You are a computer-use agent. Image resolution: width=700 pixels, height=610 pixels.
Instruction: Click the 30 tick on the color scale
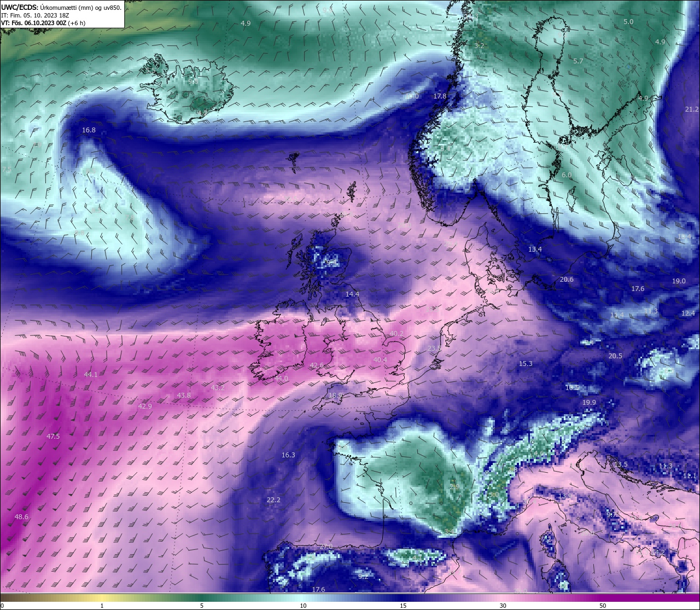tap(503, 606)
